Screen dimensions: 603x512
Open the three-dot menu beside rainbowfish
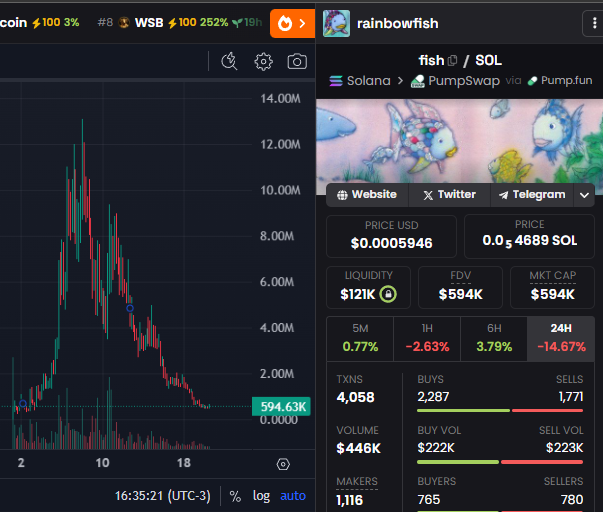[594, 23]
